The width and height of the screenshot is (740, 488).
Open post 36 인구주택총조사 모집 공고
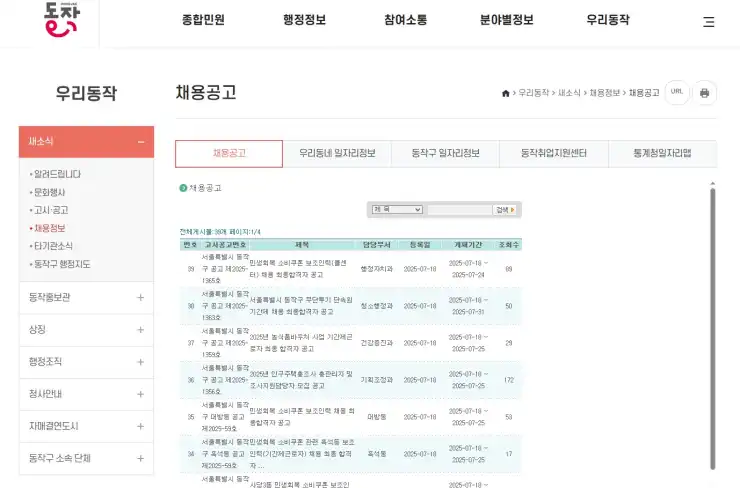301,380
